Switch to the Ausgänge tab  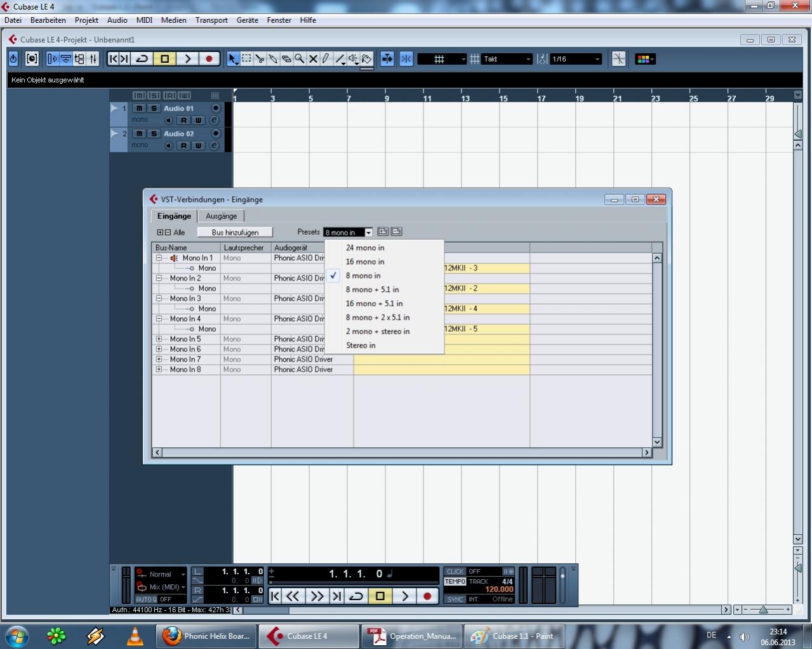tap(221, 216)
